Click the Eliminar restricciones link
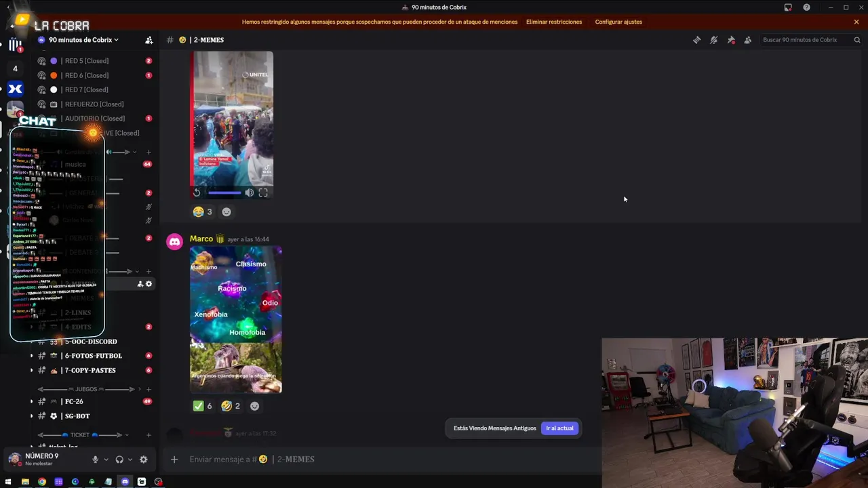 [554, 22]
